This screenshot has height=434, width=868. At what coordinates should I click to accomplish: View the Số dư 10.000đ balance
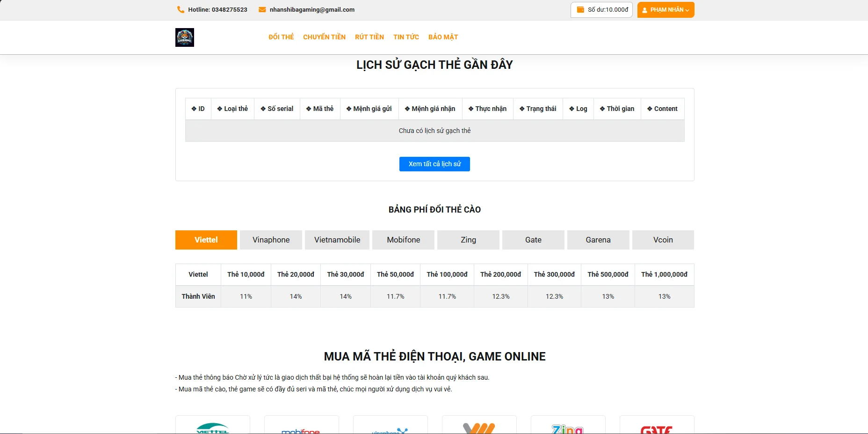click(x=601, y=10)
